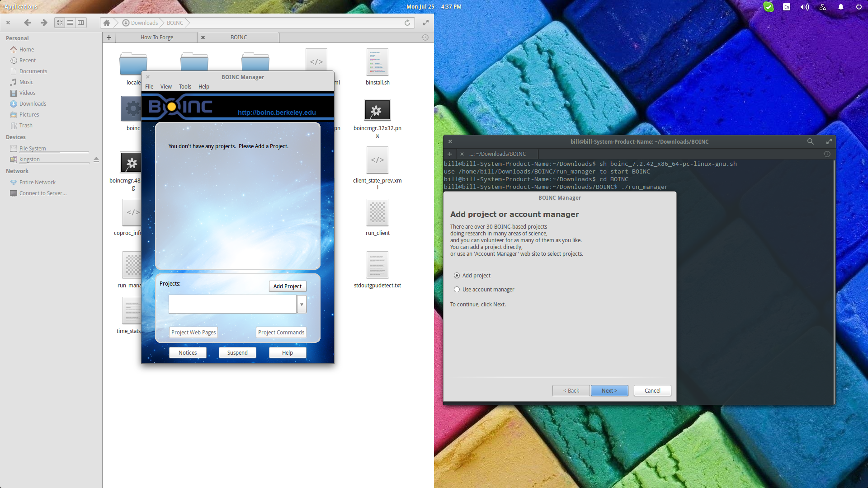Click Add Project button
868x488 pixels.
coord(288,286)
